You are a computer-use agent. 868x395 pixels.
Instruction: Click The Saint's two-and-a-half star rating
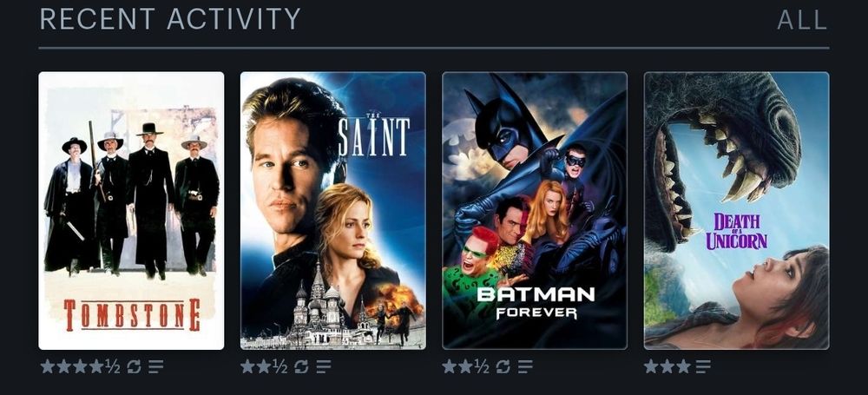point(264,366)
